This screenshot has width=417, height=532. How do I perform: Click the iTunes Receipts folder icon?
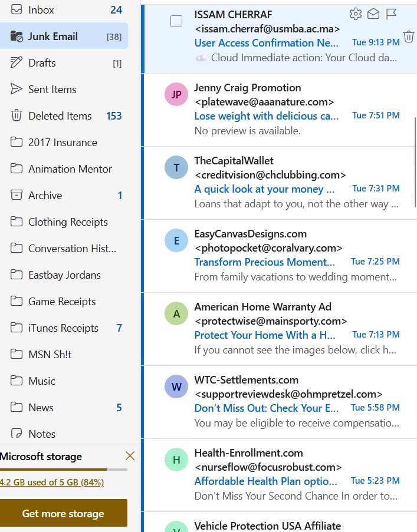tap(17, 328)
